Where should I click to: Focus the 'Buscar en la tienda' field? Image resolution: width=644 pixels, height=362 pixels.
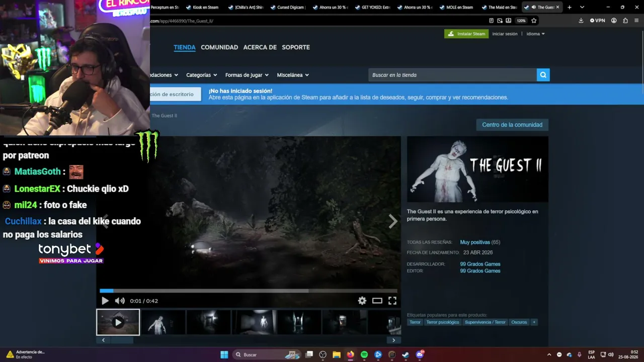(452, 75)
